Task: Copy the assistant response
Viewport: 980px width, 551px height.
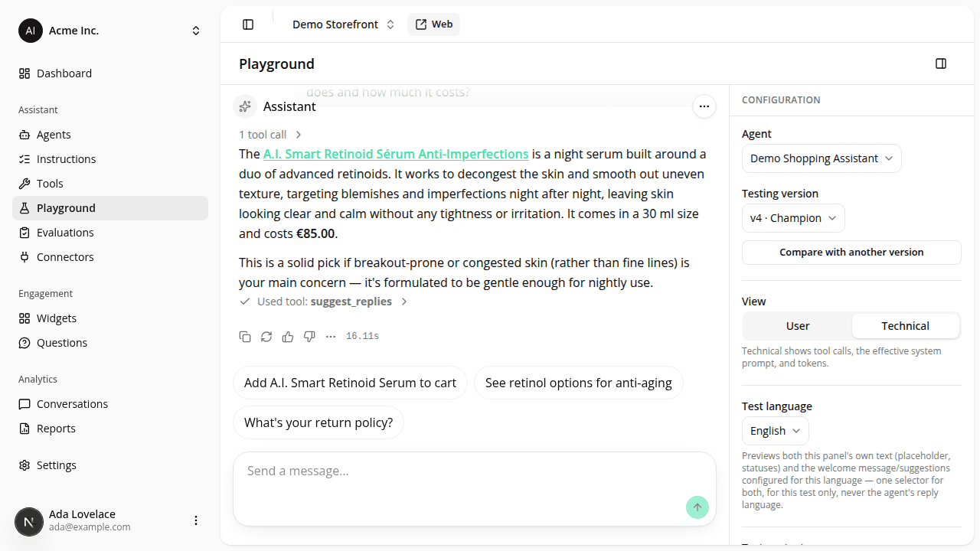Action: coord(245,336)
